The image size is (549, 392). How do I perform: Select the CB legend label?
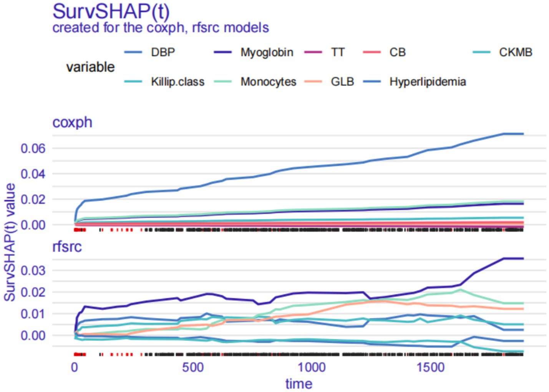tap(397, 52)
